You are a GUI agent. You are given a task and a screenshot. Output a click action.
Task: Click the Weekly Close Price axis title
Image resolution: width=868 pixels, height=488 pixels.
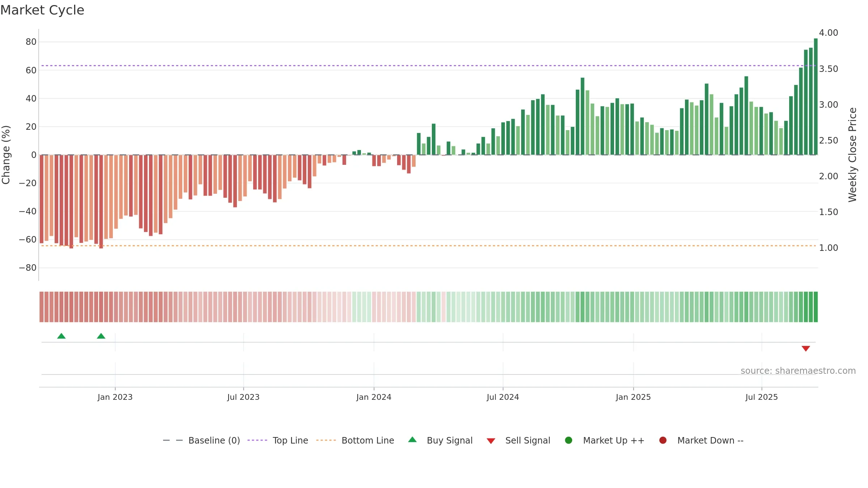(852, 155)
